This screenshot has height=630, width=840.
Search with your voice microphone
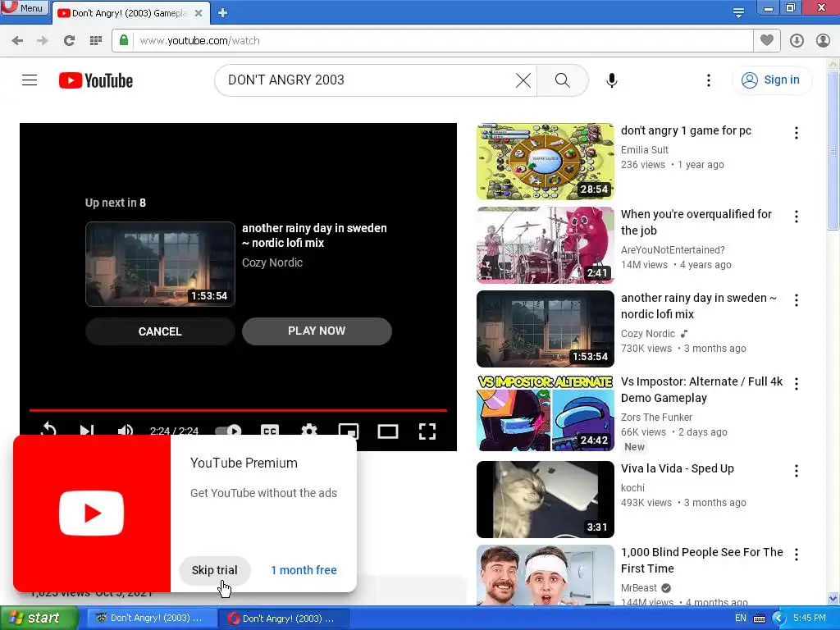(x=612, y=80)
